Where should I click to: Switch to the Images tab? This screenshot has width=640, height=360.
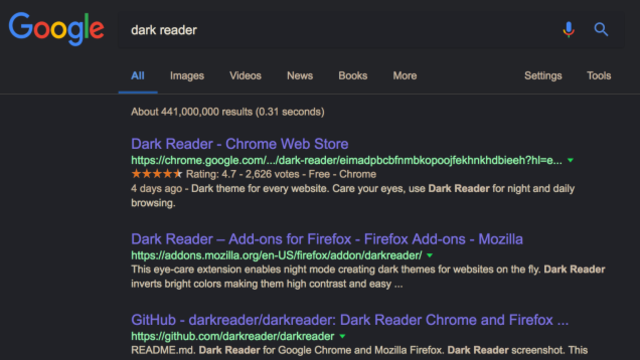click(187, 76)
